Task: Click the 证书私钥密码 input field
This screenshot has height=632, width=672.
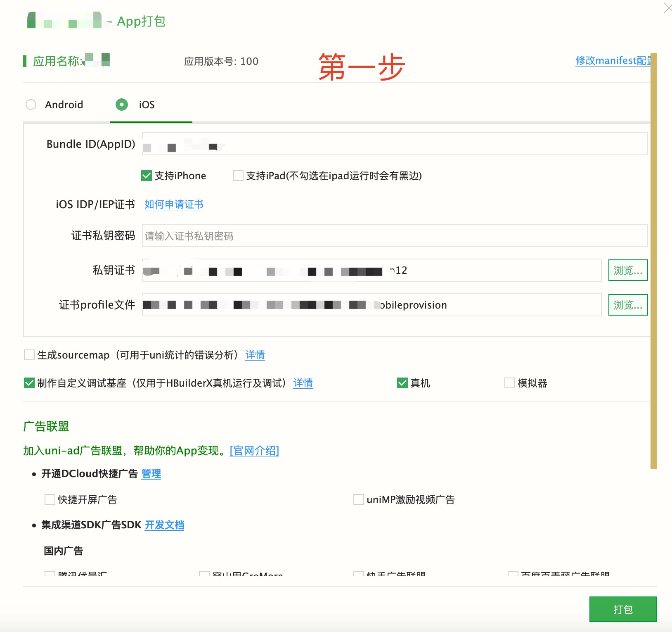Action: click(x=394, y=236)
